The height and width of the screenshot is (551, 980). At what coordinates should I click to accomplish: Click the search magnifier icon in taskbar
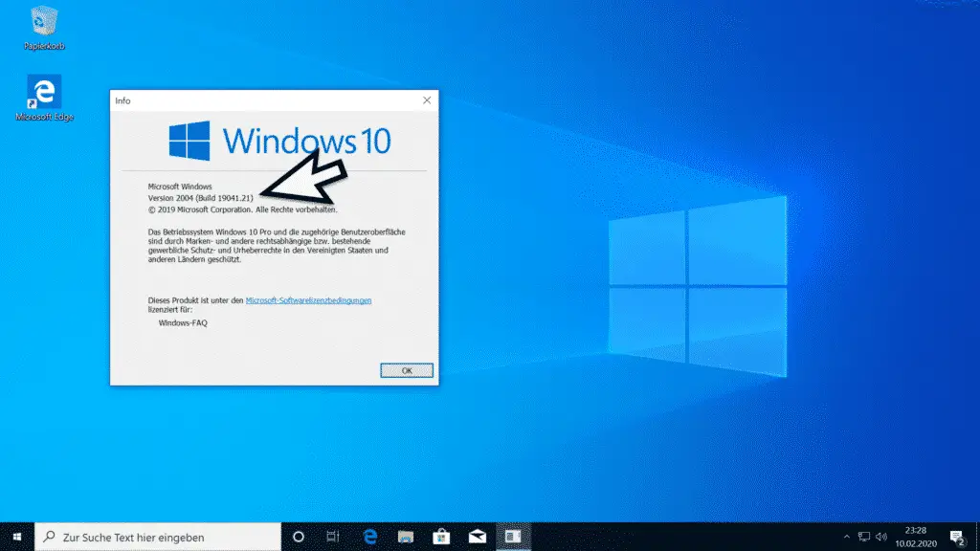coord(50,537)
